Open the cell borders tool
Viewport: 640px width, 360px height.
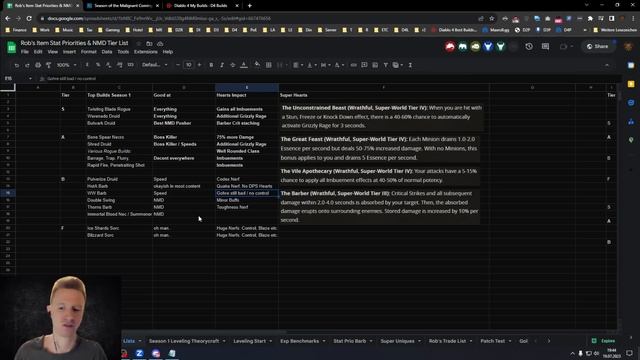click(269, 65)
